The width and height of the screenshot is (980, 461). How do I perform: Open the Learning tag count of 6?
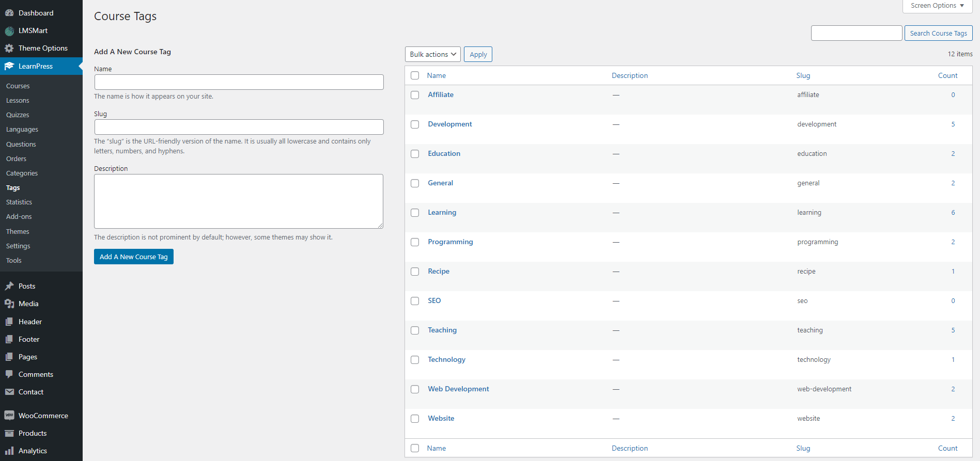tap(953, 212)
